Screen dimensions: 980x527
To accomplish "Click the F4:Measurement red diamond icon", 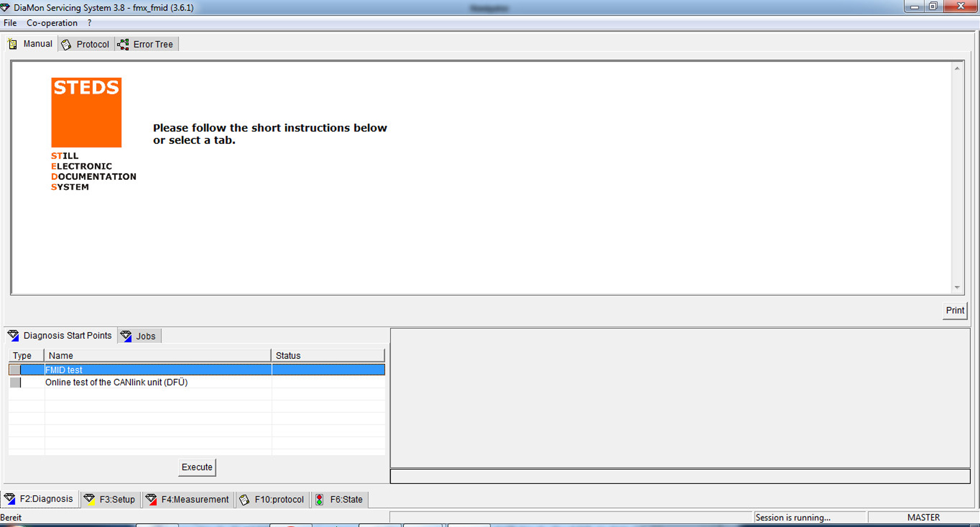I will 151,499.
